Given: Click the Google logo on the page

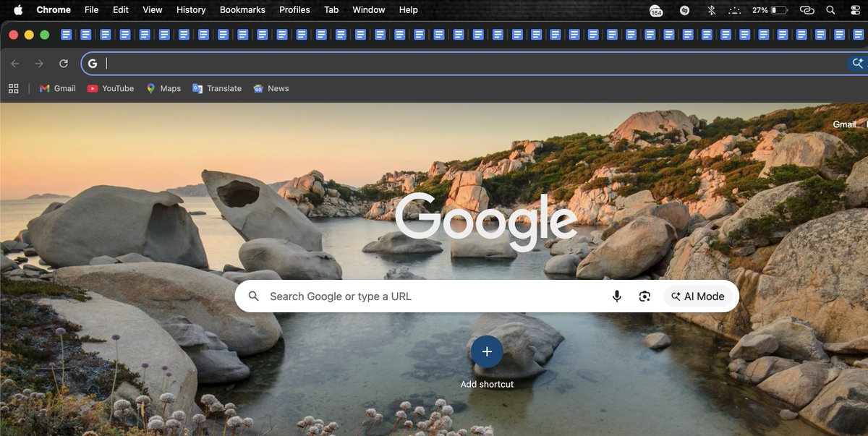Looking at the screenshot, I should point(486,221).
